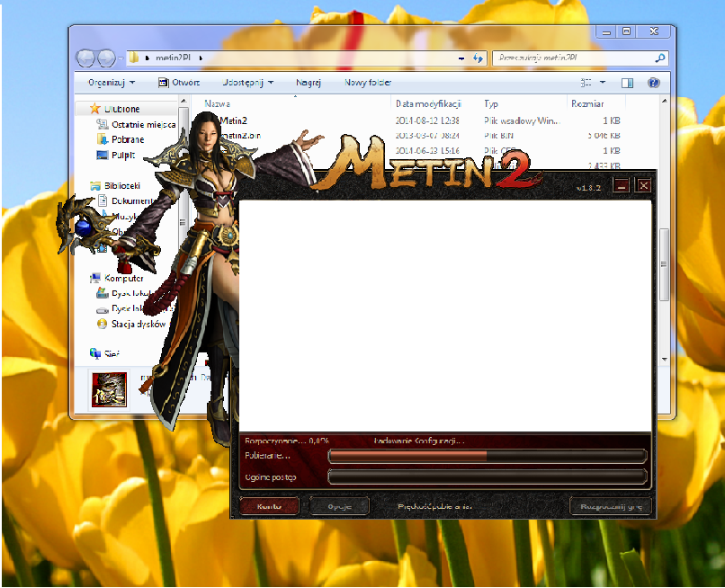
Task: Click the metin2PL address bar path
Action: click(173, 58)
